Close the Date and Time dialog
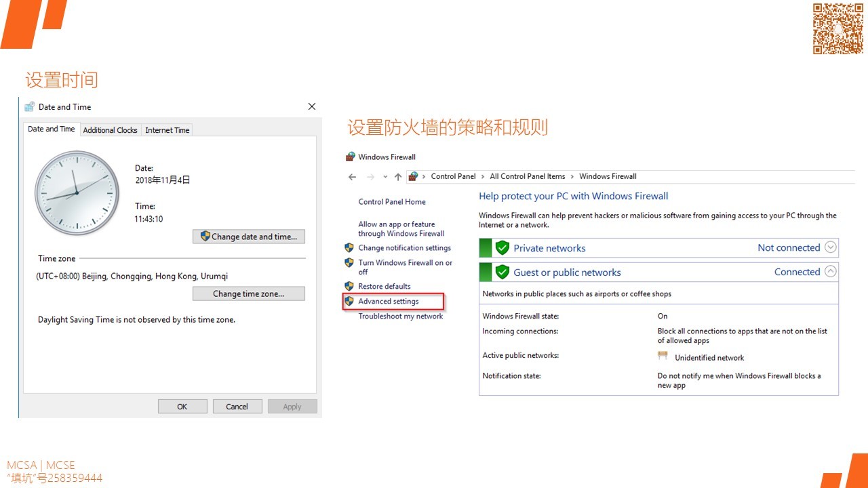 point(312,106)
